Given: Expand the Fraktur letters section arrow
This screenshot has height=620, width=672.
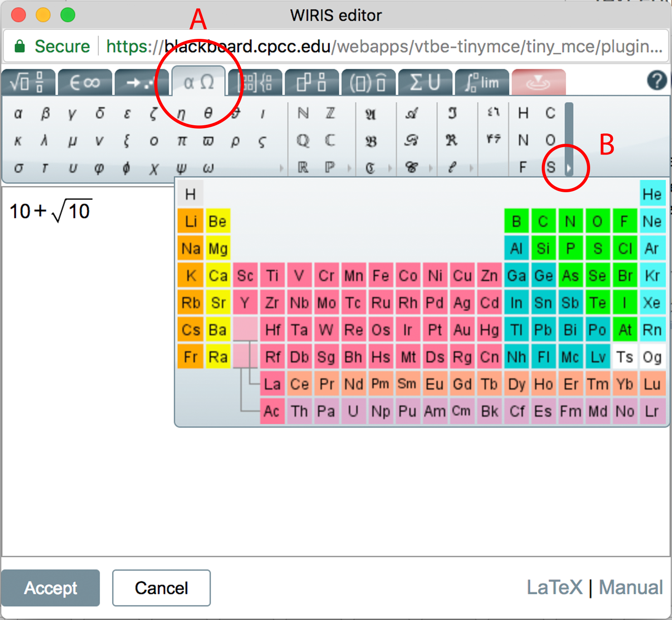Looking at the screenshot, I should click(390, 168).
